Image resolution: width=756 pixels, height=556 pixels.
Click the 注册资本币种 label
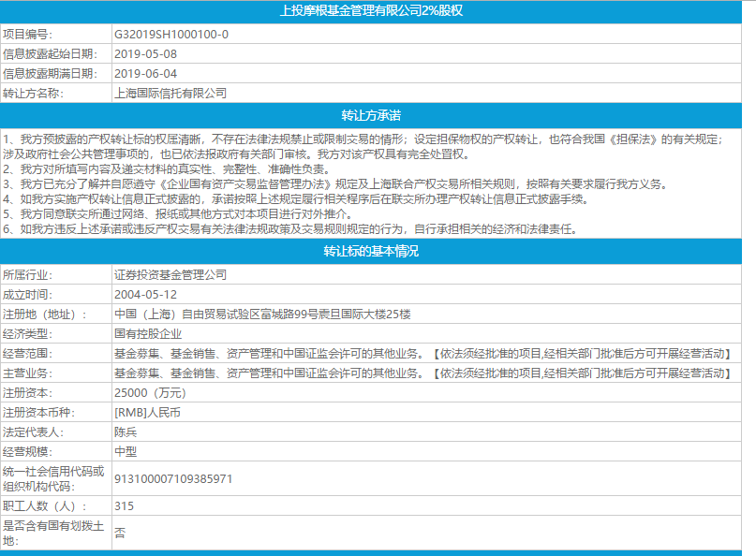pyautogui.click(x=38, y=413)
